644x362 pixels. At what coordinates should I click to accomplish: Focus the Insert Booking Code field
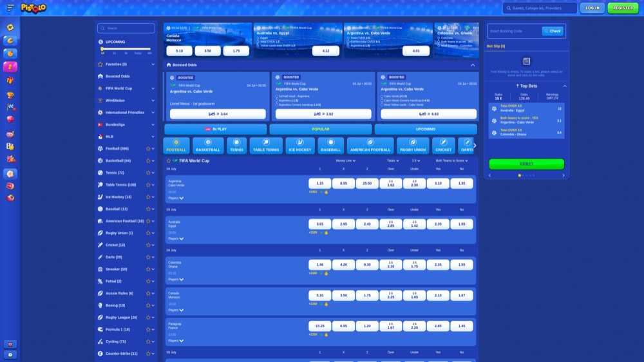[x=514, y=31]
